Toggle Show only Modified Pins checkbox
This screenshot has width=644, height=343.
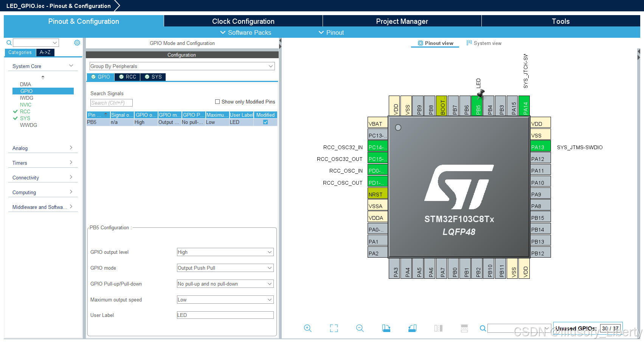pyautogui.click(x=217, y=102)
